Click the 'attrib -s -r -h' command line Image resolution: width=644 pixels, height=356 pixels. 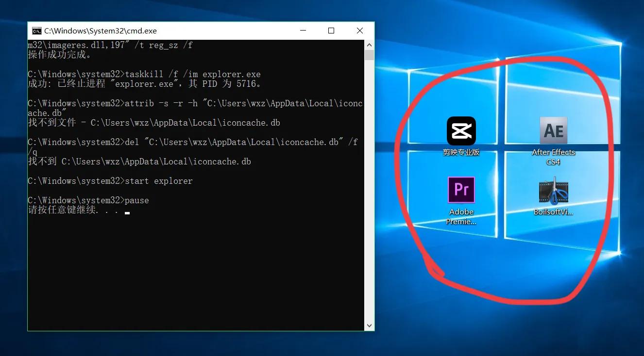coord(195,108)
